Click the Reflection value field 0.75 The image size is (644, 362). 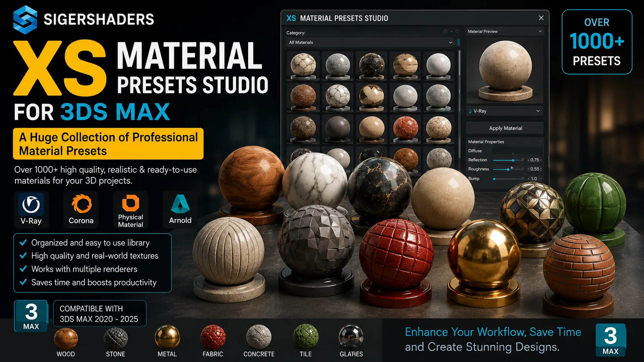coord(535,160)
